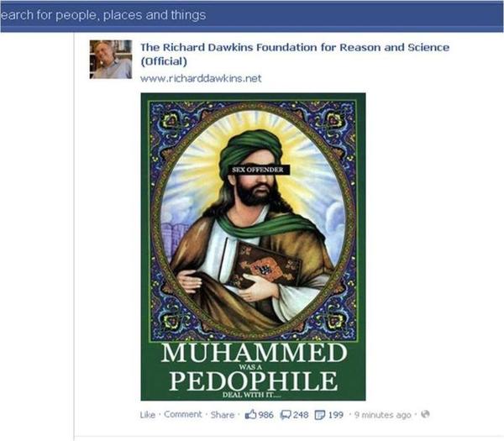Open the www.richarddawkins.net link

201,78
